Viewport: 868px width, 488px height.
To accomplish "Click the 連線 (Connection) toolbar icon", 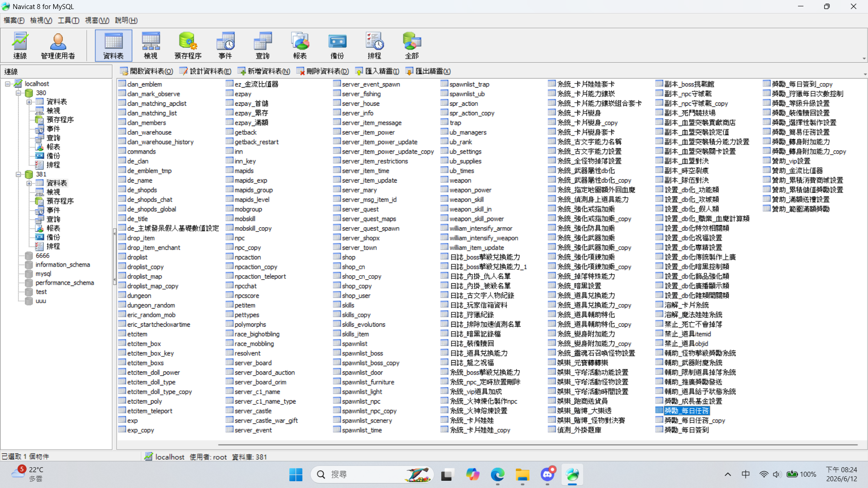I will (20, 46).
